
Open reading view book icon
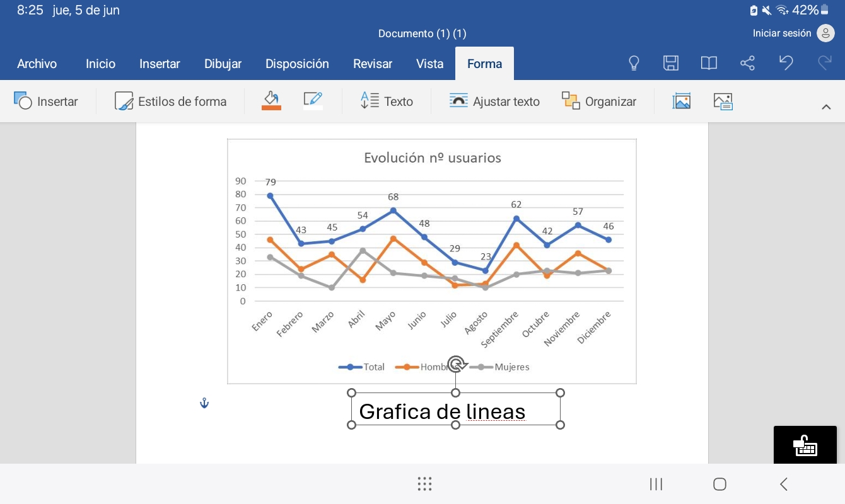pos(709,63)
